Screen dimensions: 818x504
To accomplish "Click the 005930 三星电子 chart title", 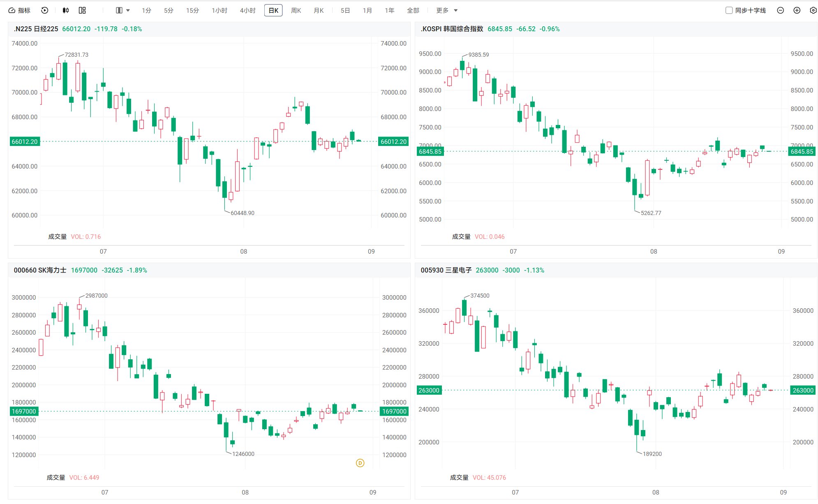I will [446, 270].
